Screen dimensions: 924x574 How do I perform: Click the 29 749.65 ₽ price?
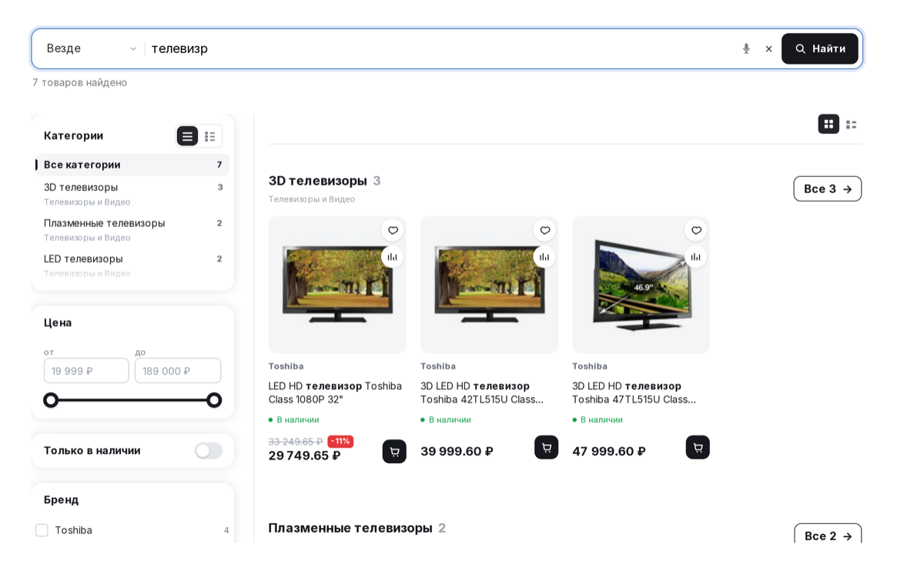pos(304,456)
